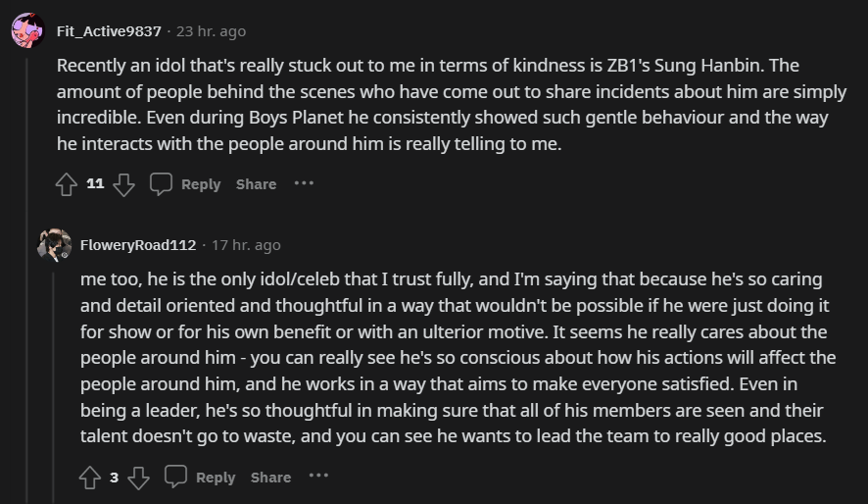Open FloweryRoad112's avatar profile picture
This screenshot has width=868, height=504.
[55, 244]
